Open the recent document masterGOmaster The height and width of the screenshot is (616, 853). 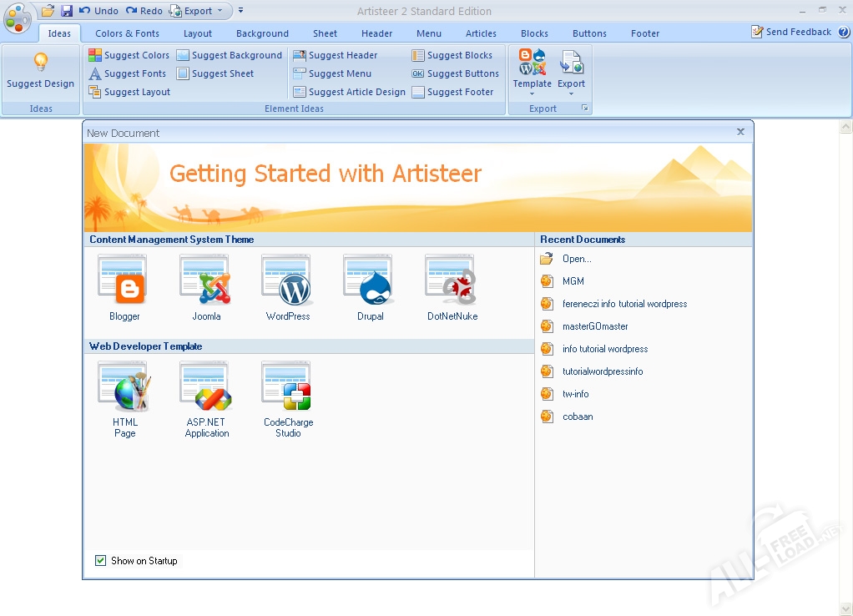(x=594, y=326)
